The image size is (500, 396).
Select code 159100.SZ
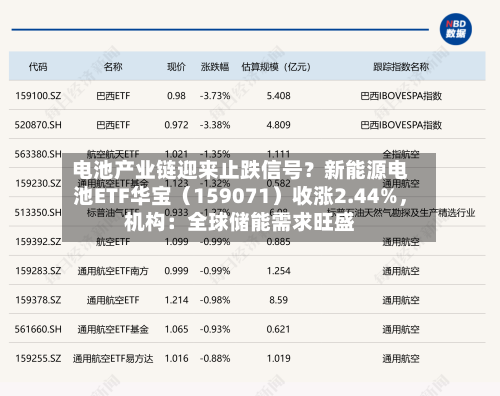(38, 96)
